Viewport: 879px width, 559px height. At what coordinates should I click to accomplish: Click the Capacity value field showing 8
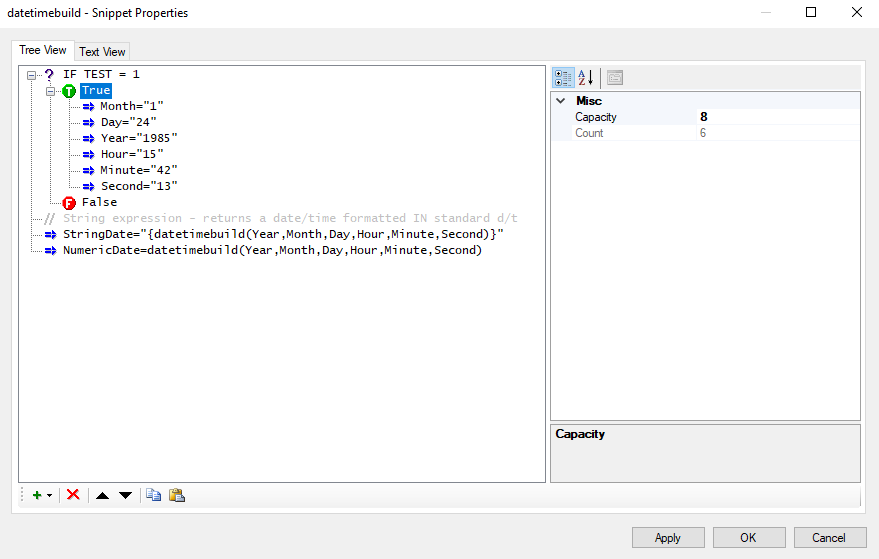778,117
